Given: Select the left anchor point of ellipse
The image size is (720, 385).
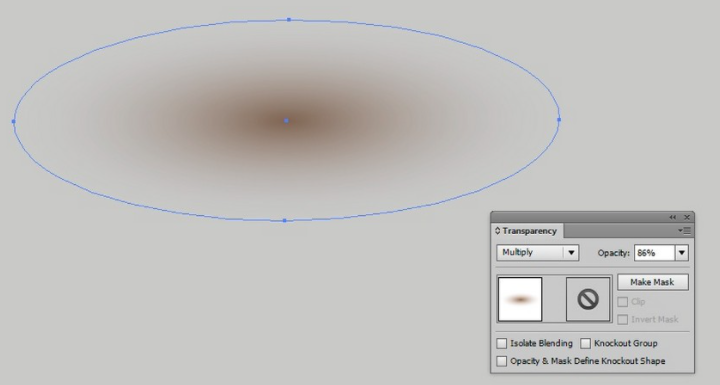Looking at the screenshot, I should click(x=14, y=122).
